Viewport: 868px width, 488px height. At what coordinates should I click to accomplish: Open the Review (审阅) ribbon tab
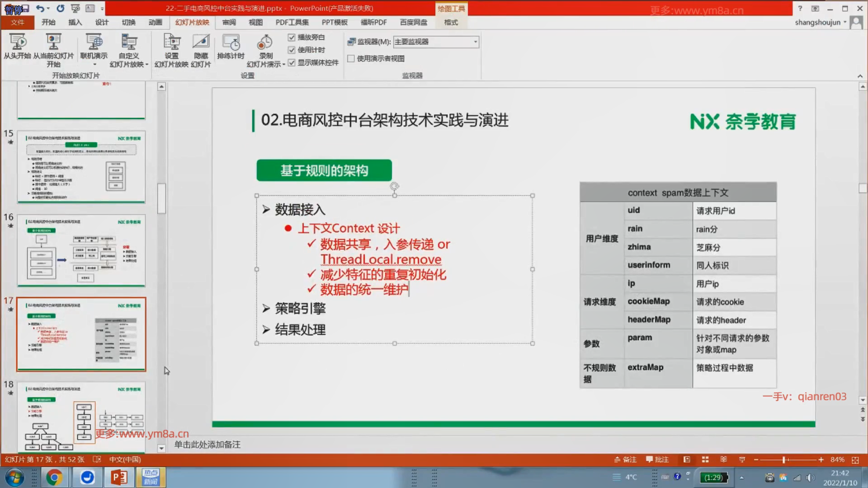coord(229,22)
